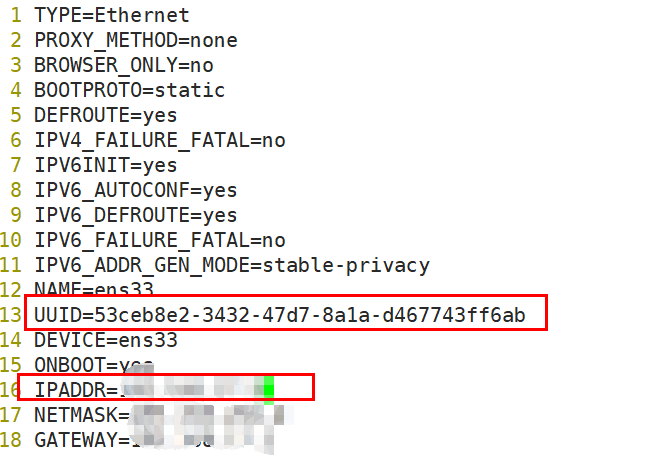
Task: Select the IPV6_FAILURE_FATAL=no line
Action: [x=160, y=241]
